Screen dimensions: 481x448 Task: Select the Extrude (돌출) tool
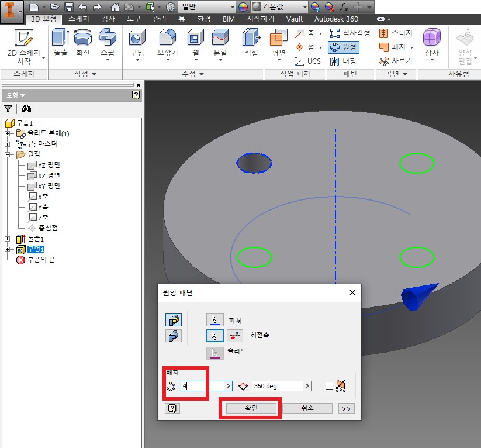pos(61,42)
